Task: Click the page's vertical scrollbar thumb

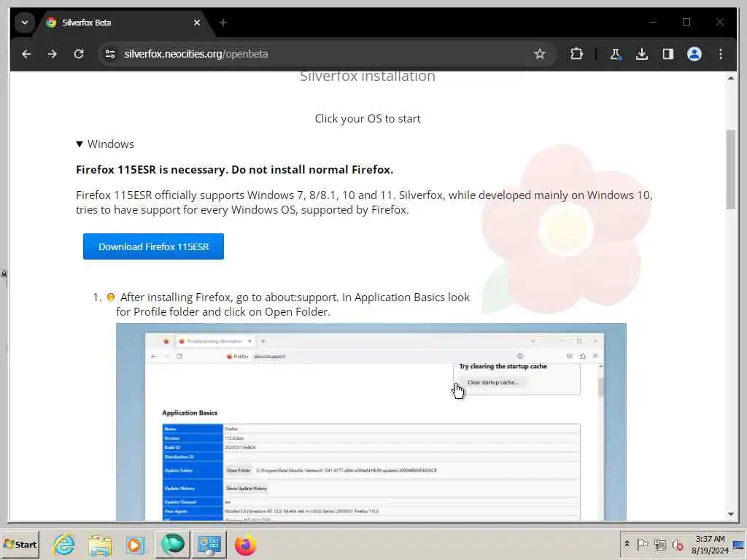Action: point(731,169)
